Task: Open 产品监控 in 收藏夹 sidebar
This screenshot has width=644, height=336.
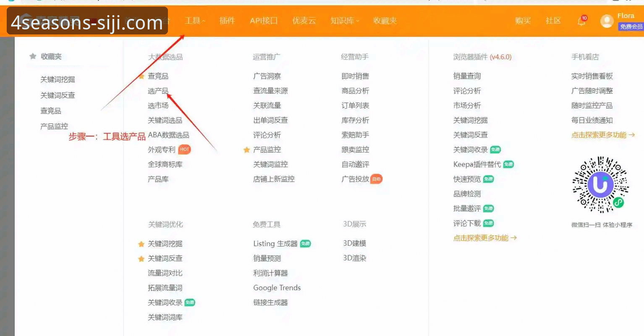Action: 54,126
